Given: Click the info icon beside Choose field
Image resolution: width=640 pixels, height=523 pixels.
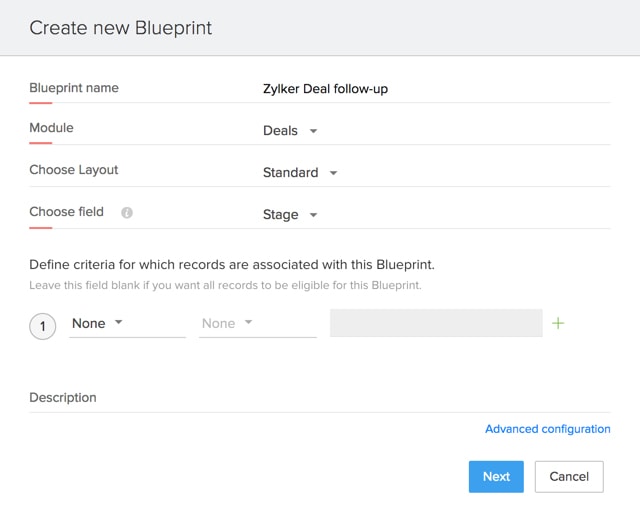Looking at the screenshot, I should [127, 213].
